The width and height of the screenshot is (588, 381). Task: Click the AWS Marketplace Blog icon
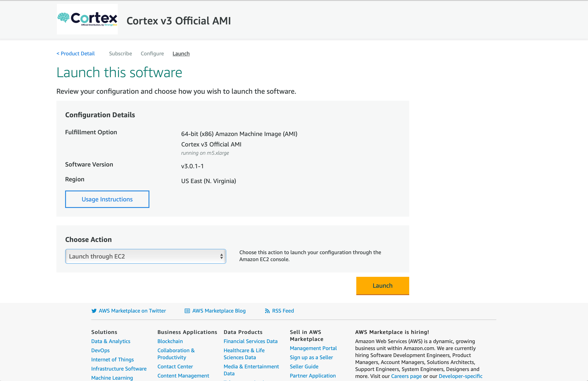pos(187,311)
